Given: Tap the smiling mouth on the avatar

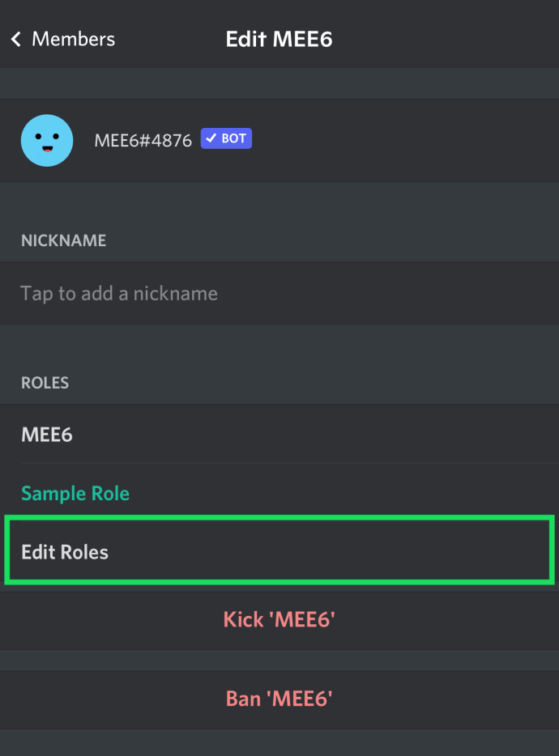Looking at the screenshot, I should click(47, 150).
